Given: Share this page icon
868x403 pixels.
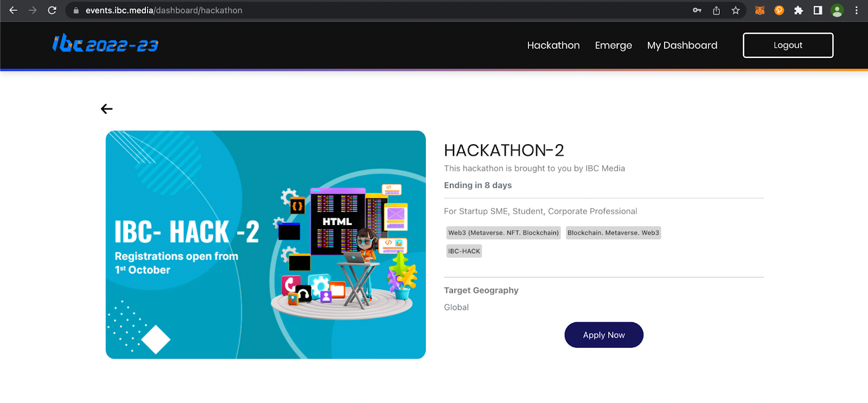Looking at the screenshot, I should (x=716, y=10).
